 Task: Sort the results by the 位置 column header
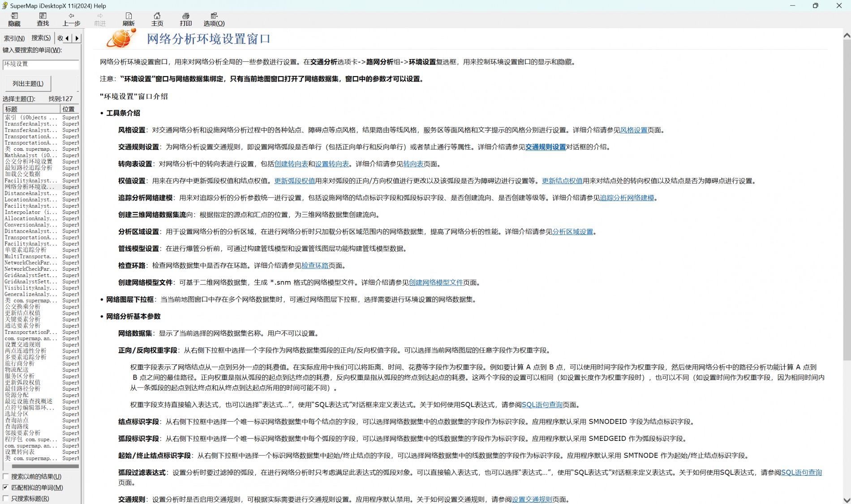point(70,109)
